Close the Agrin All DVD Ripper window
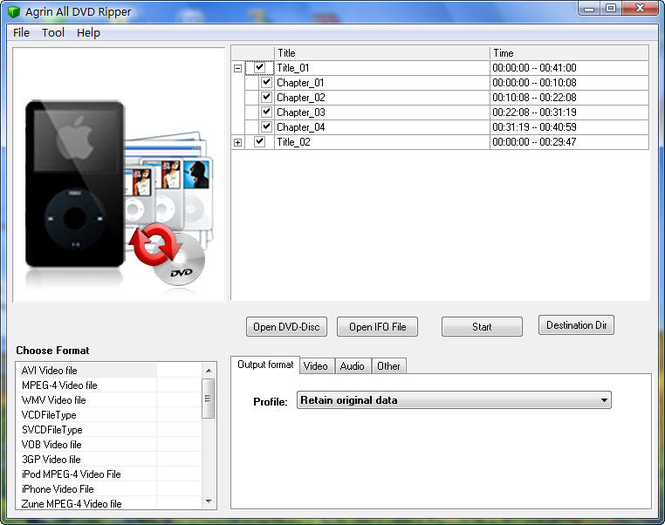665x525 pixels. point(640,8)
